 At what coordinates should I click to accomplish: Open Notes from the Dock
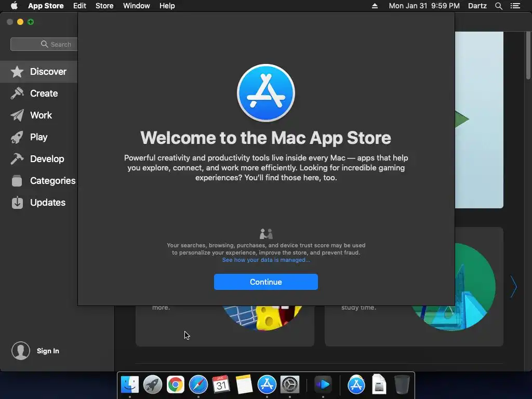244,384
